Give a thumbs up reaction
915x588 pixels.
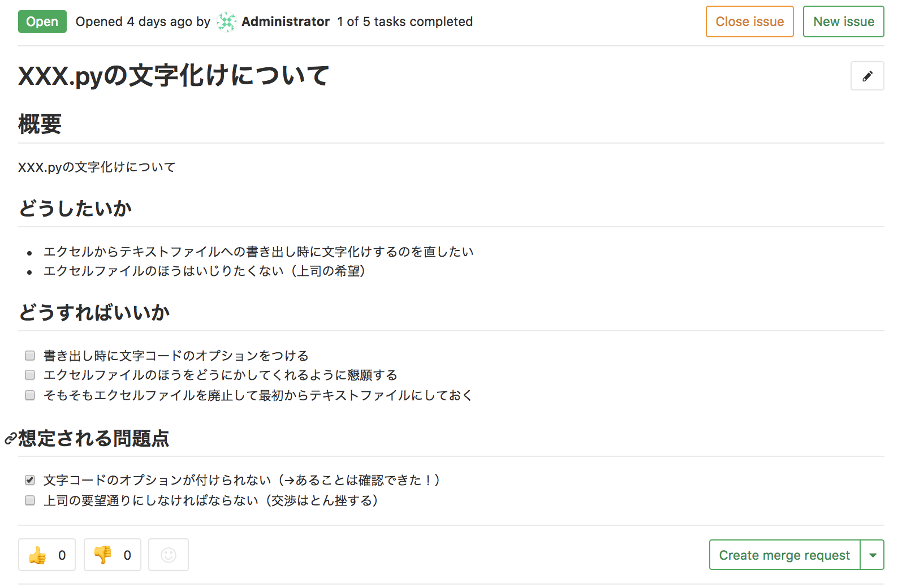[47, 555]
